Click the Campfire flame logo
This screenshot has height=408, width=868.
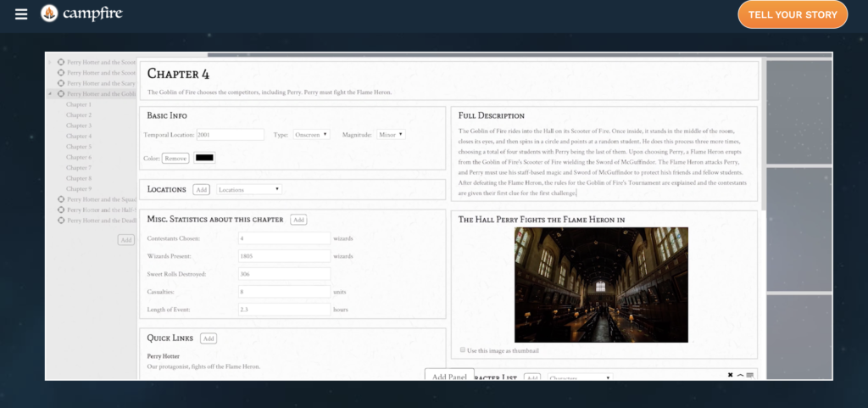pyautogui.click(x=49, y=14)
